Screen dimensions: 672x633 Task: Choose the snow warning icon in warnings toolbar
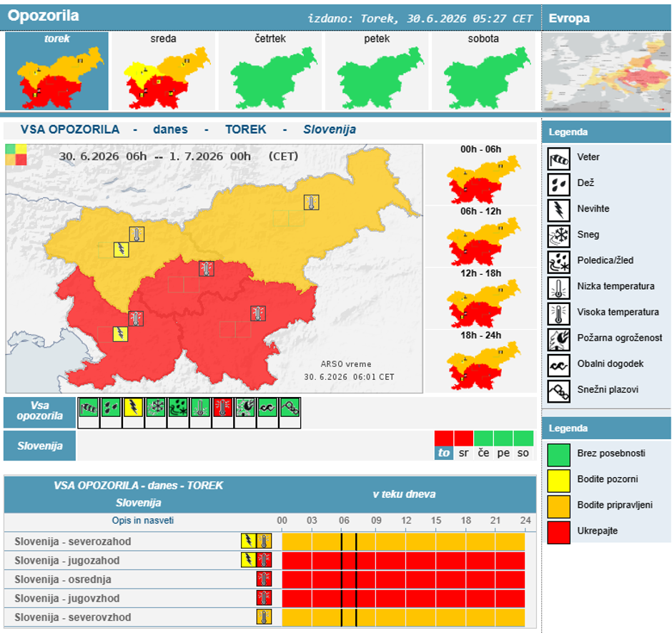coord(156,408)
